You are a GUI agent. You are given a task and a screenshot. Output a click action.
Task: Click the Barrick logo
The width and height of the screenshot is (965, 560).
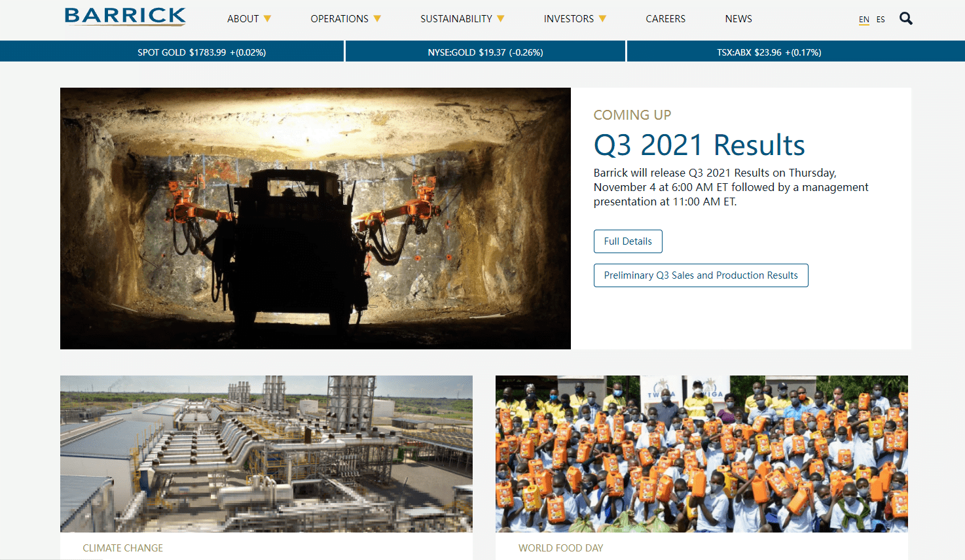(125, 16)
